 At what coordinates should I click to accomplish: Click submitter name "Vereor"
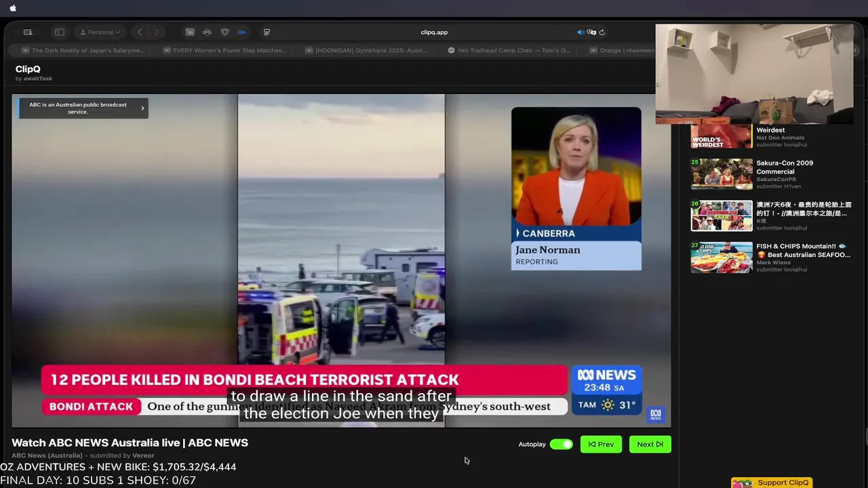[143, 455]
